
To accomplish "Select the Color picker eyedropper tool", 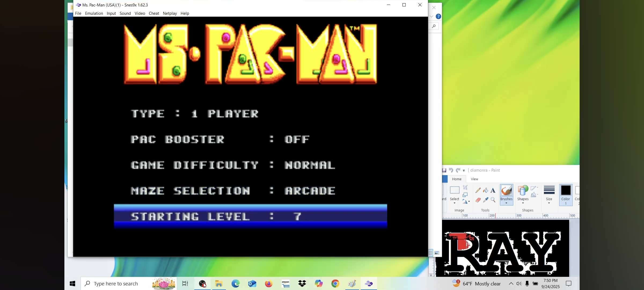I will point(486,200).
